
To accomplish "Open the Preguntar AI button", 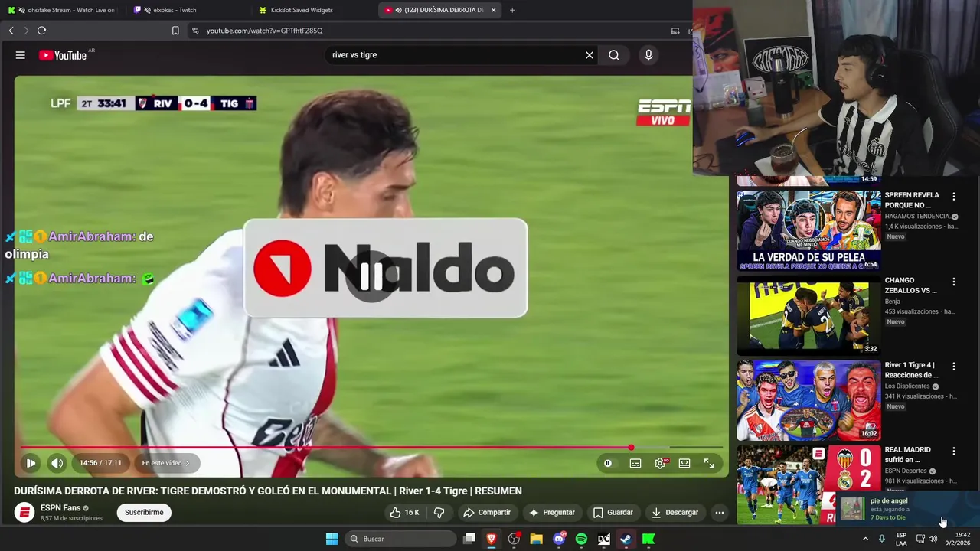I will tap(551, 512).
